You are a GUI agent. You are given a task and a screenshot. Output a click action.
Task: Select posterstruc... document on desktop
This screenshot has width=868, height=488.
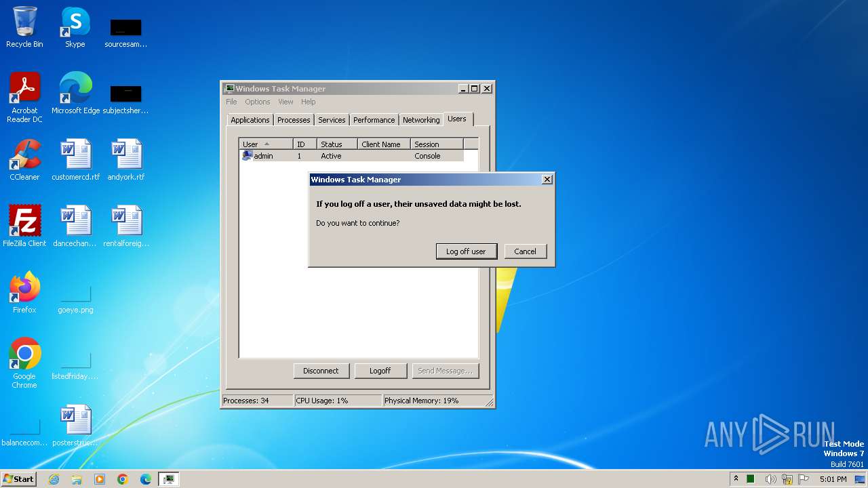coord(75,426)
